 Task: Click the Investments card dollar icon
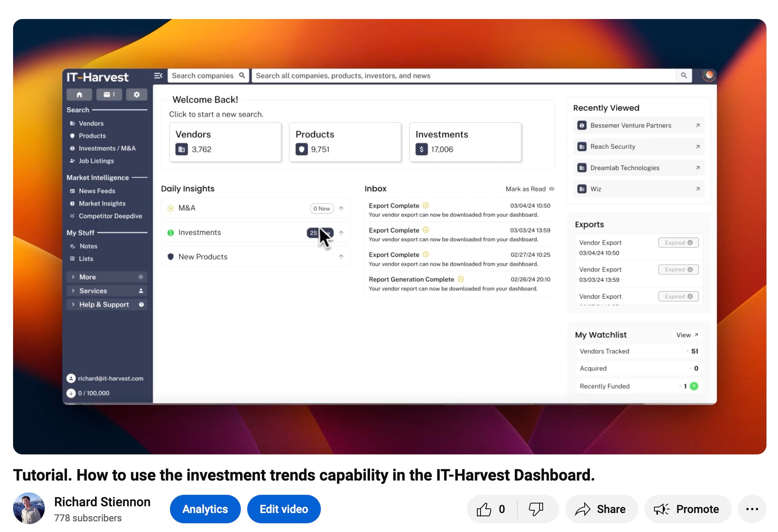(421, 149)
